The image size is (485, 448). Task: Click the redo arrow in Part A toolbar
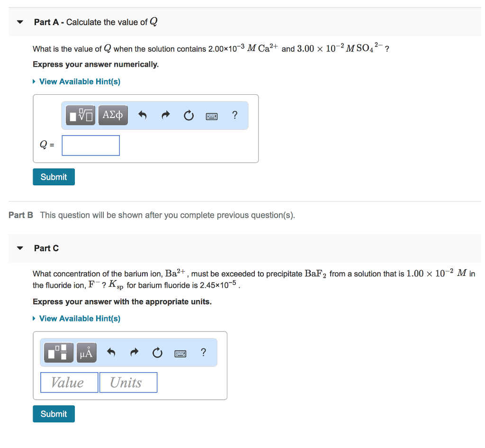pos(165,115)
